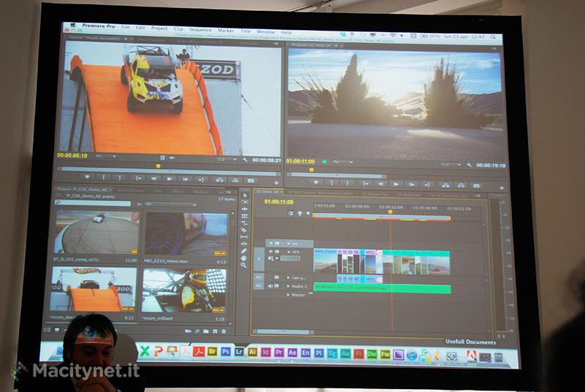Image resolution: width=585 pixels, height=392 pixels.
Task: Export frame from the Source monitor
Action: 251,181
